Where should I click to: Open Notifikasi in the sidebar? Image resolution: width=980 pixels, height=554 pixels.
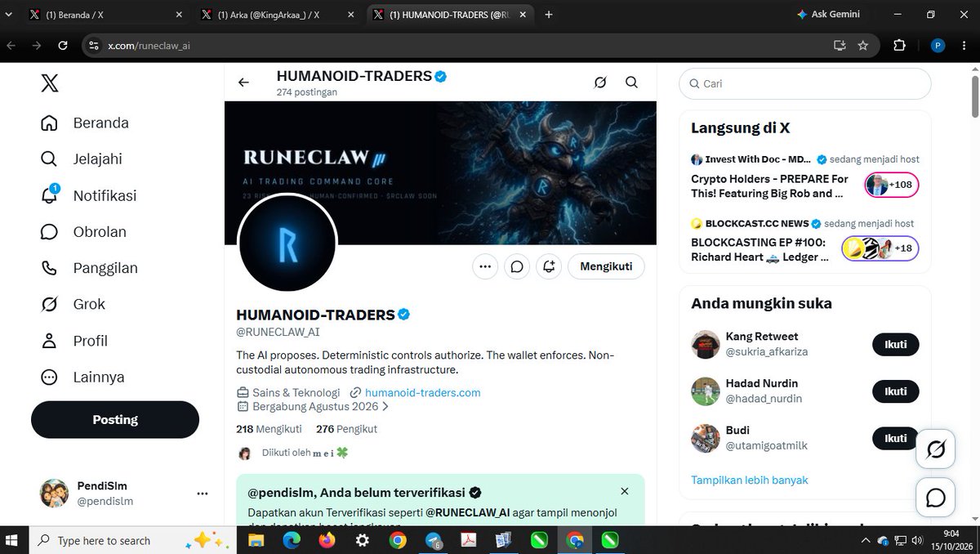point(88,195)
